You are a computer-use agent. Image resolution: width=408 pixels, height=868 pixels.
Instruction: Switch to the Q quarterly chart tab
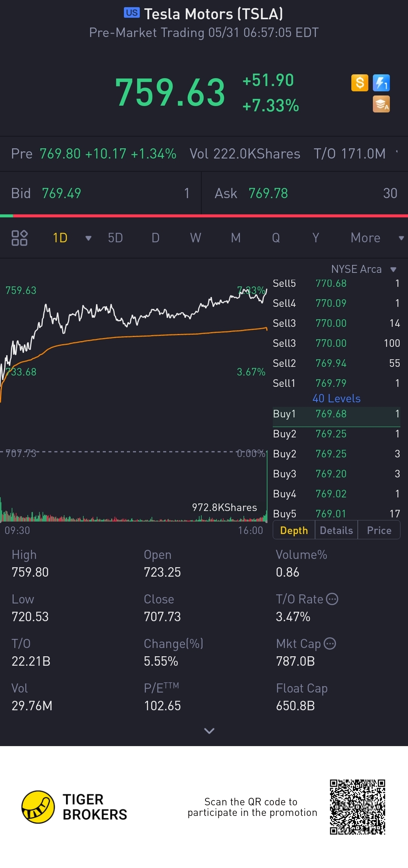click(276, 238)
